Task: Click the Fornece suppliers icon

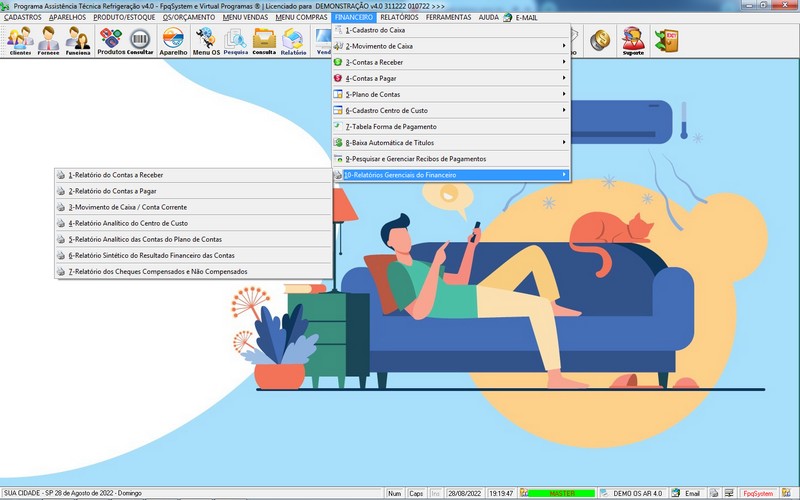Action: pos(49,41)
